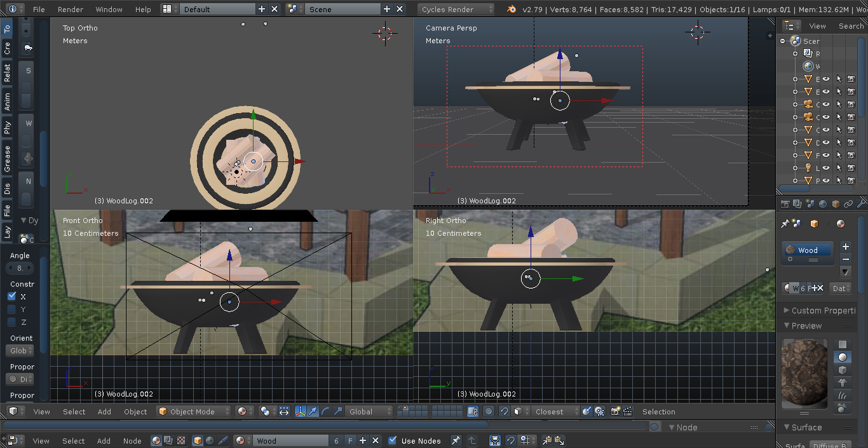Click Search in the outliner header
This screenshot has height=448, width=868.
coord(851,26)
